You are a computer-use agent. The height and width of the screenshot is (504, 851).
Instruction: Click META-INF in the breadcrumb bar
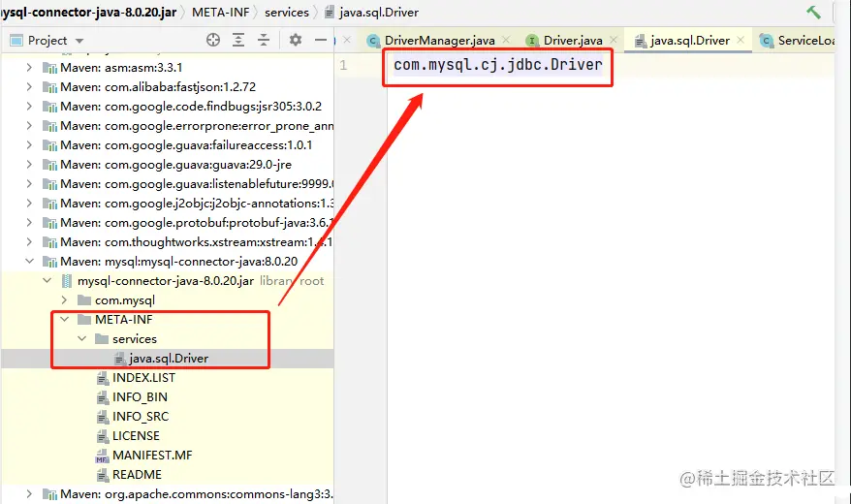[x=220, y=12]
